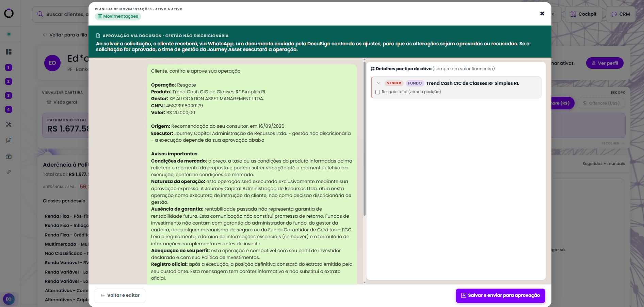The width and height of the screenshot is (644, 307).
Task: Open the link icon in sidebar
Action: (x=9, y=172)
